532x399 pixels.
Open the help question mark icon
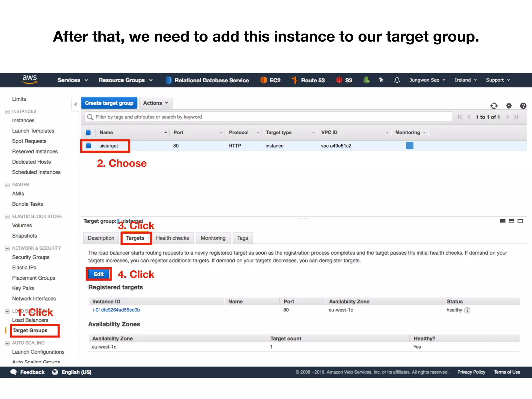pyautogui.click(x=523, y=106)
